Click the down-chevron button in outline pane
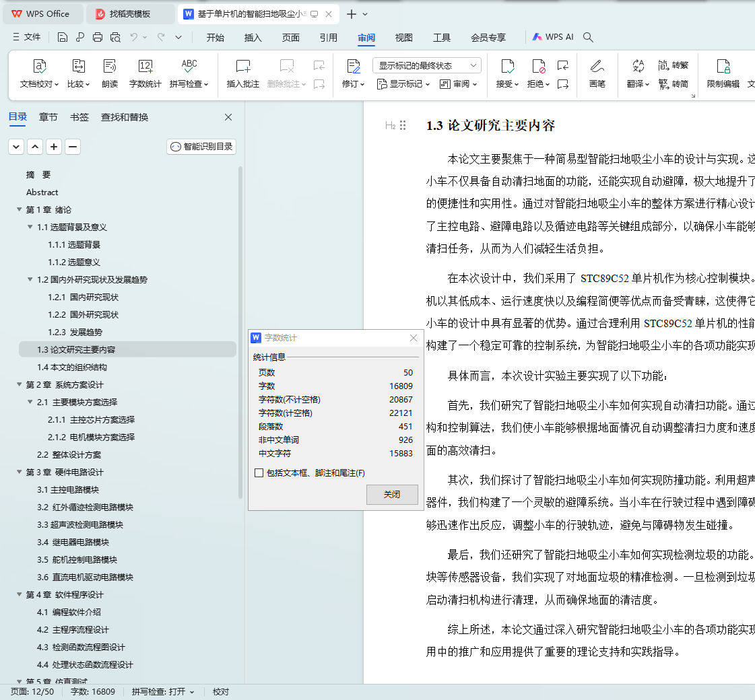 16,147
